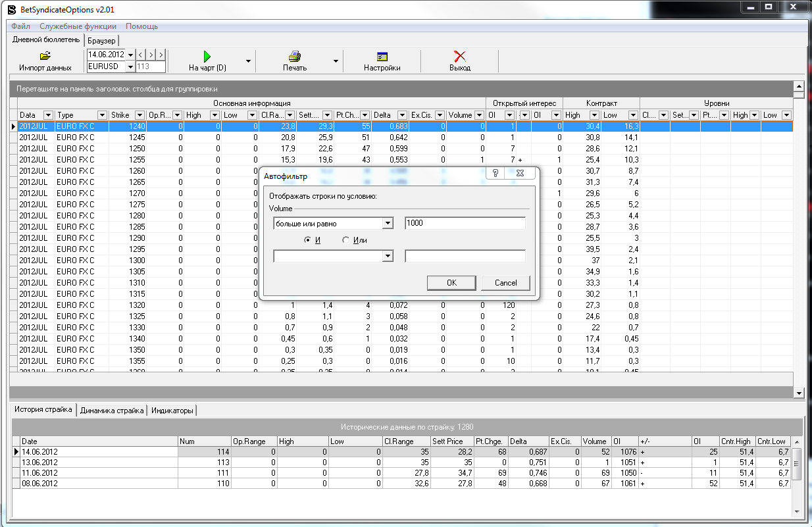This screenshot has height=527, width=812.
Task: Click the filter value field containing 1000
Action: (x=465, y=224)
